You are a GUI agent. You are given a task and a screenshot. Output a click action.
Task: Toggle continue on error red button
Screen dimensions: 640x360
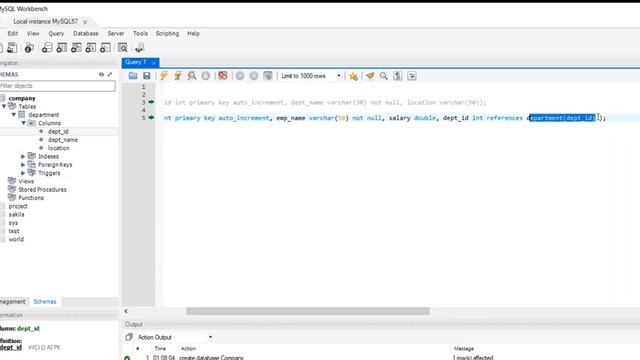click(223, 76)
